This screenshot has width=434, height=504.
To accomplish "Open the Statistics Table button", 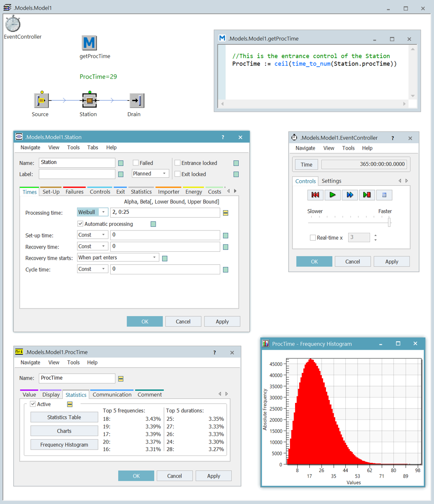I will pyautogui.click(x=64, y=417).
